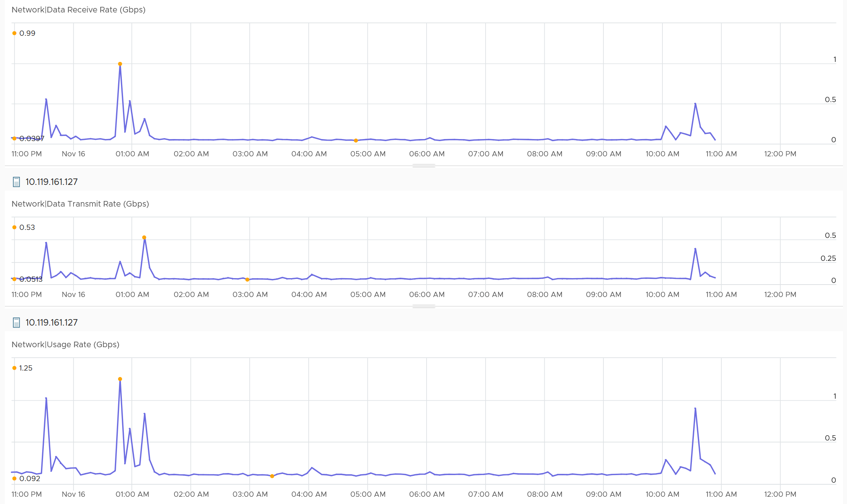Image resolution: width=847 pixels, height=504 pixels.
Task: Click 01:00 AM axis label under Receive Rate chart
Action: [132, 154]
